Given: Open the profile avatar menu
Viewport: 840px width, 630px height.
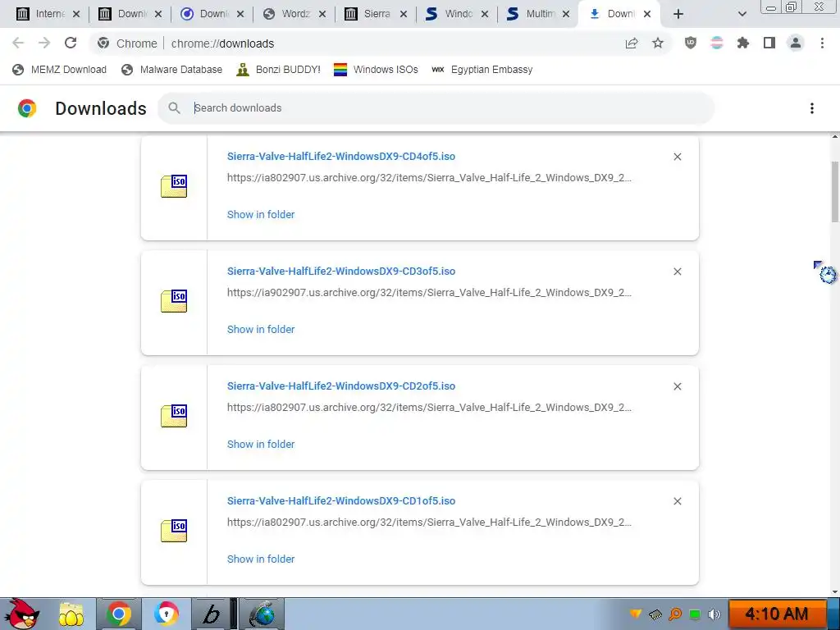Looking at the screenshot, I should 796,43.
